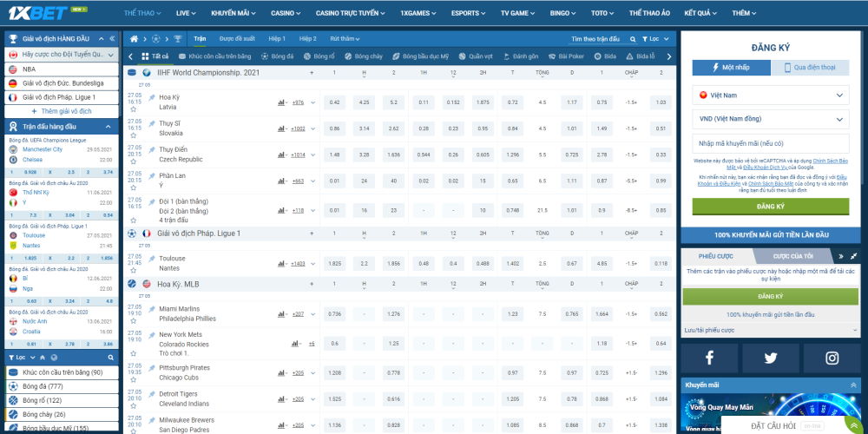The width and height of the screenshot is (868, 434).
Task: Open the THỂ THAO dropdown menu
Action: point(142,13)
